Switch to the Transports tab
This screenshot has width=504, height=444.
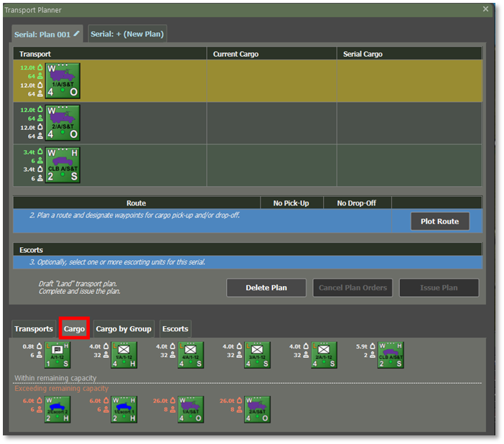click(x=34, y=329)
